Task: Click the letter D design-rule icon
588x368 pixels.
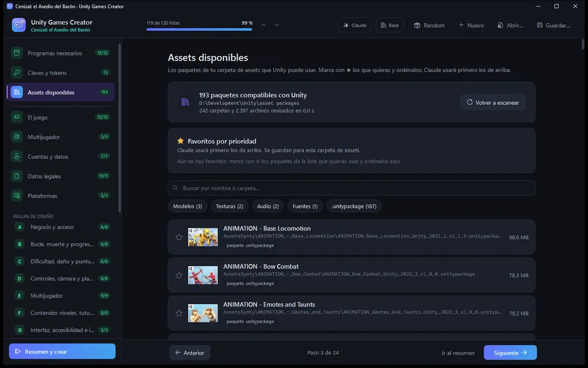Action: 20,278
